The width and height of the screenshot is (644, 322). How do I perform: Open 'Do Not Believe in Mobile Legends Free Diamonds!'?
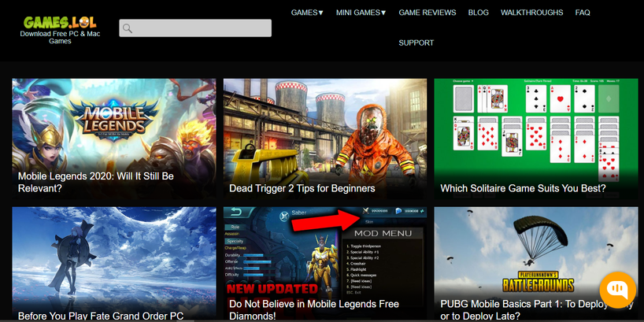314,310
